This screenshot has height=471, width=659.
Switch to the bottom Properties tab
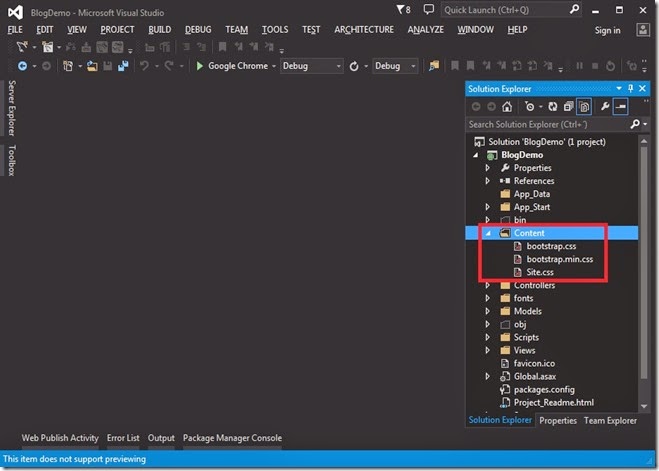tap(558, 421)
